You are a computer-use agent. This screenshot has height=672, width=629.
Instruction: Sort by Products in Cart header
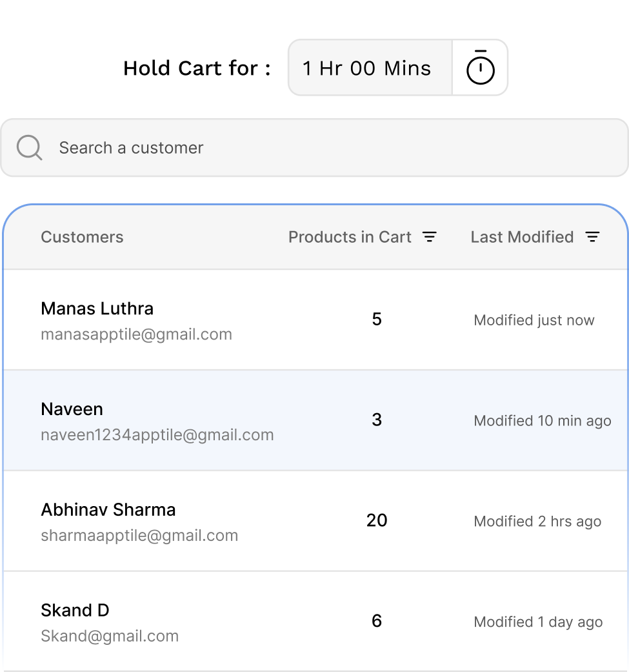(x=350, y=237)
